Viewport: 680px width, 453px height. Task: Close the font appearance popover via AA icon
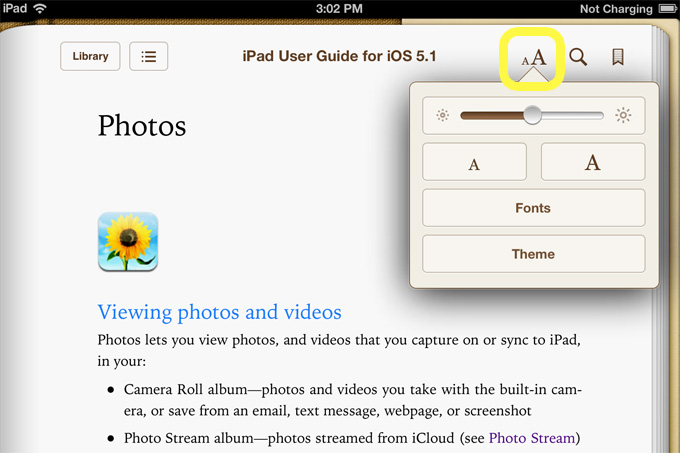coord(535,58)
